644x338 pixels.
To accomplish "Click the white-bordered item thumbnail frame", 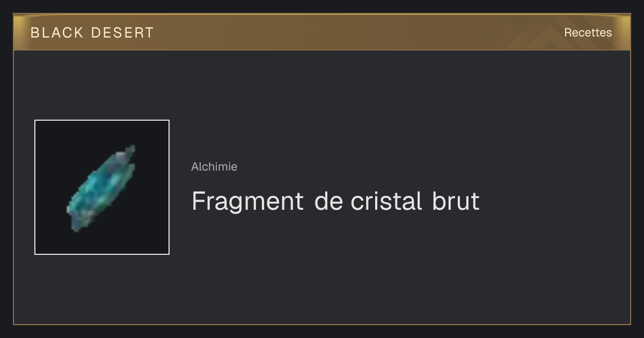I will pyautogui.click(x=102, y=187).
